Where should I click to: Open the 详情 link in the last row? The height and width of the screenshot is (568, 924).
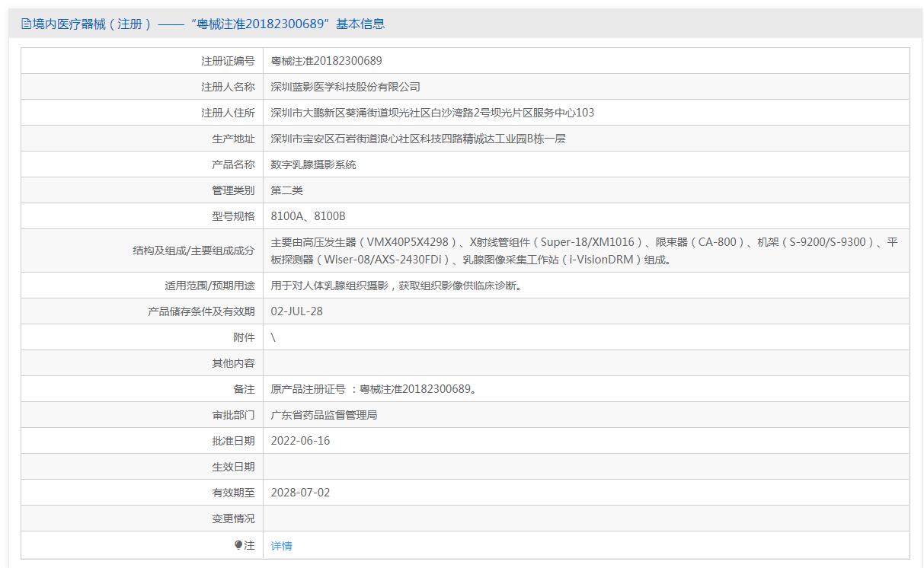(281, 546)
